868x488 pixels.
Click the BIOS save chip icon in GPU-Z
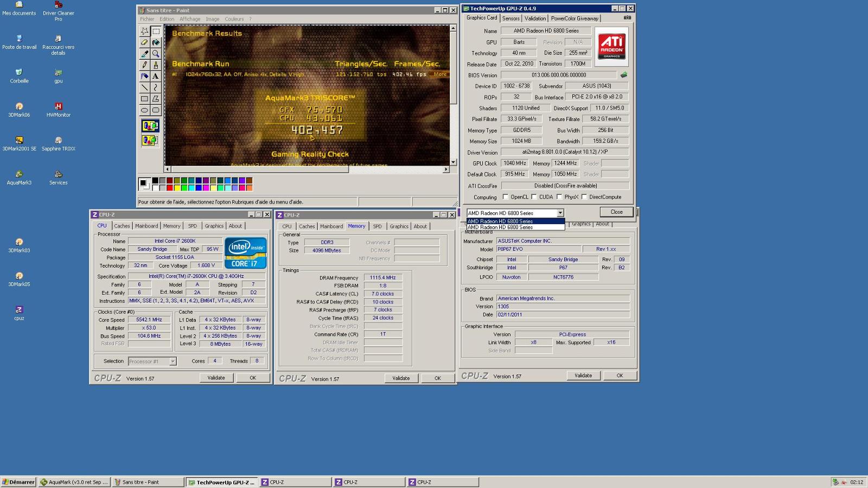[624, 75]
